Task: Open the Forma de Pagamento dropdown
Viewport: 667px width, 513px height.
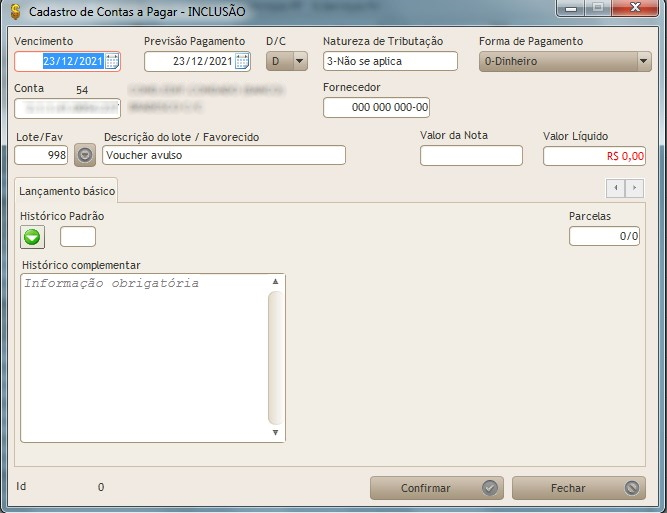Action: pos(643,61)
